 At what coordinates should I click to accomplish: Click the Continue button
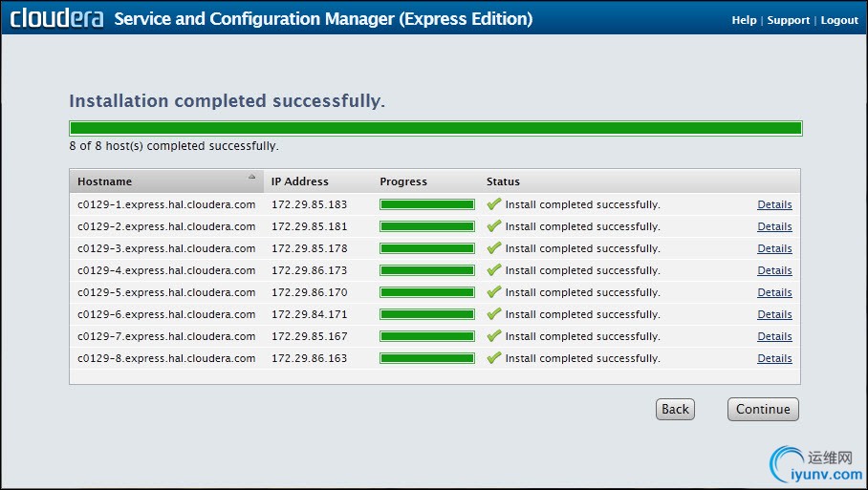coord(763,409)
